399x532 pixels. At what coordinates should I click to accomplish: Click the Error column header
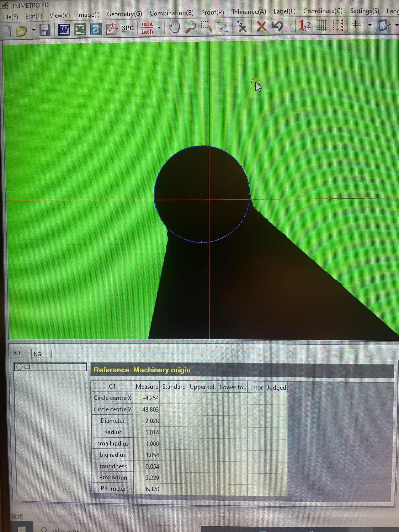point(256,387)
